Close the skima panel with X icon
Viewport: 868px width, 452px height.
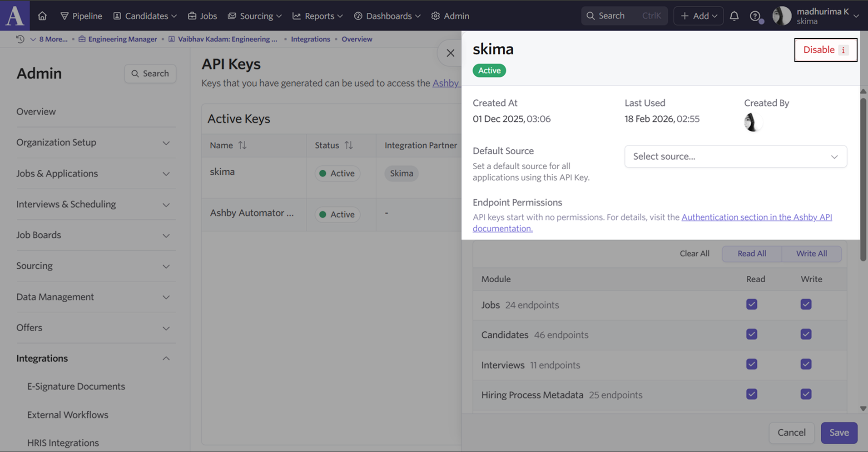pos(450,53)
